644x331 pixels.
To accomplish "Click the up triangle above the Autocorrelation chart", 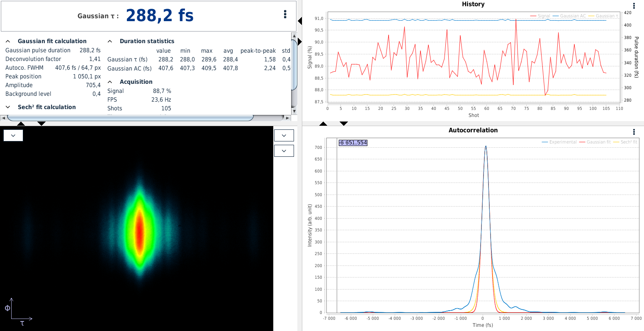I will (323, 124).
